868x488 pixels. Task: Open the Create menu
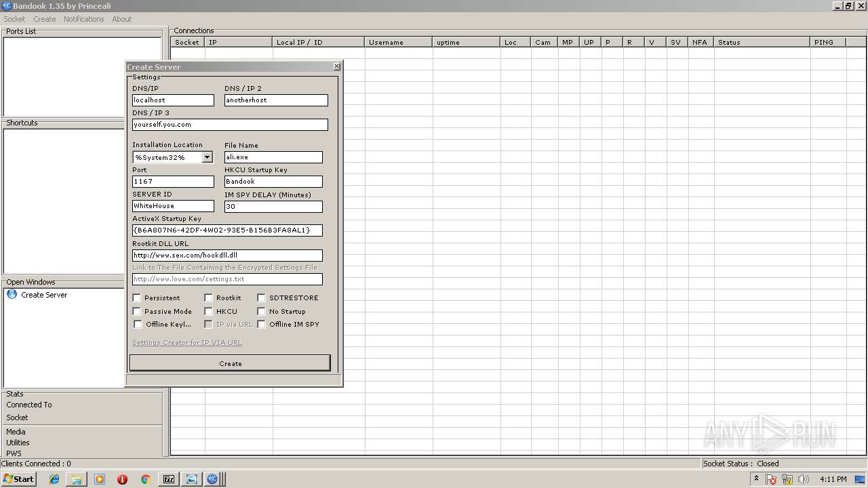pyautogui.click(x=45, y=19)
